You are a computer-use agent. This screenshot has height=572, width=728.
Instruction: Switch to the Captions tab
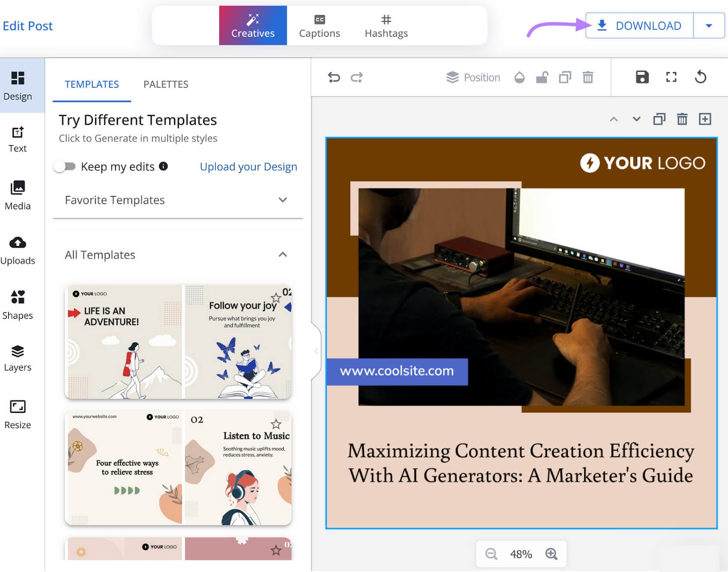319,25
